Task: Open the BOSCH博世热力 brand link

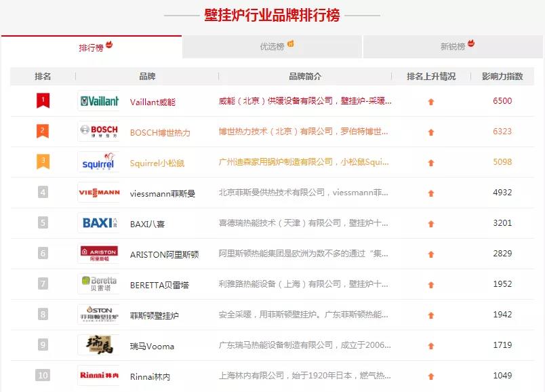Action: tap(160, 132)
